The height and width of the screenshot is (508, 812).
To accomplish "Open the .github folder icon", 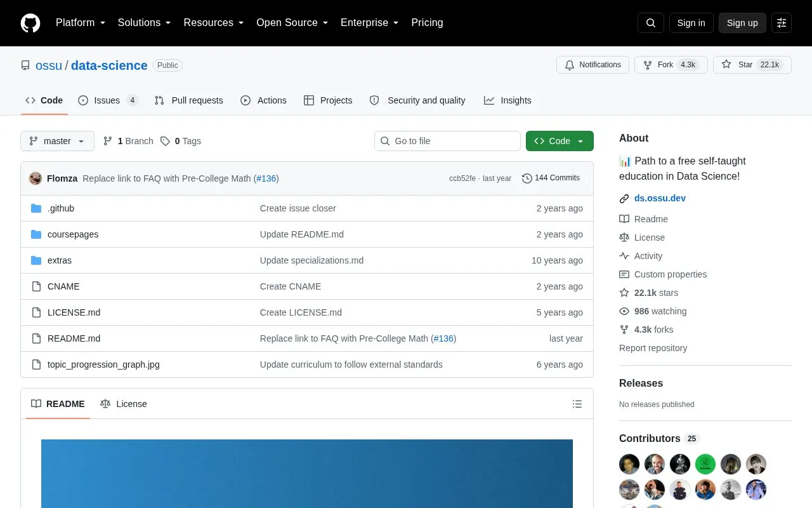I will click(x=36, y=208).
